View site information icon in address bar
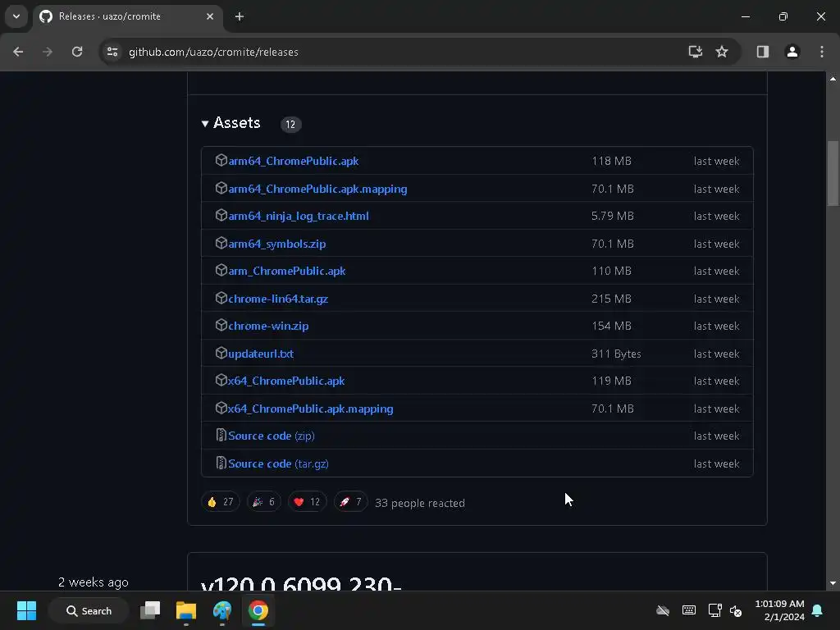 point(112,52)
